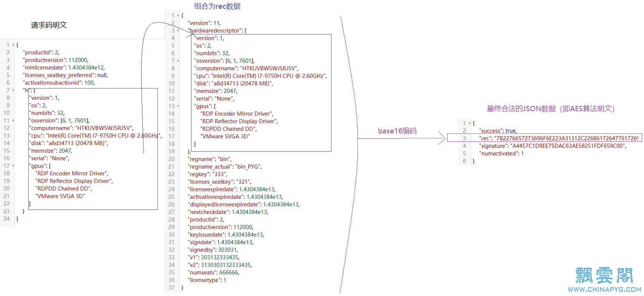Click "RDP Encoder Mirror Driver" in left panel

click(72, 174)
